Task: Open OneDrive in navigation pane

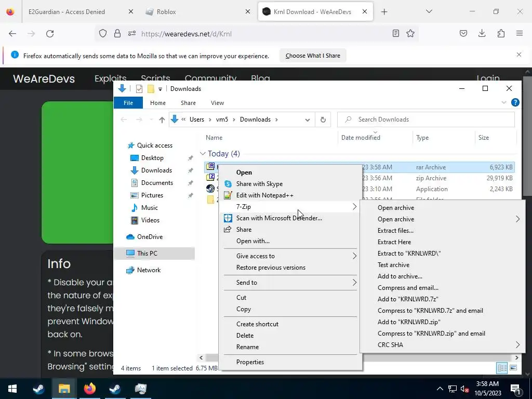Action: click(150, 237)
